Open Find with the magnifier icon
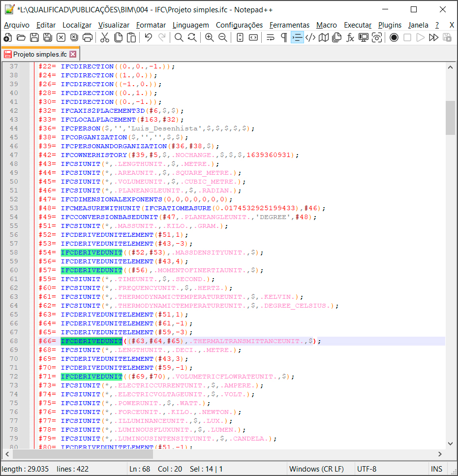Screen dimensions: 458x476 point(179,37)
